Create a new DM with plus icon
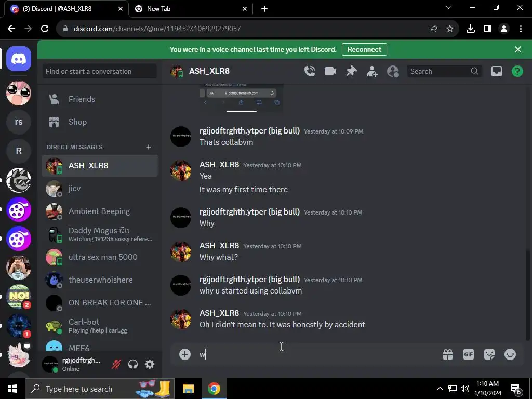 pos(148,147)
